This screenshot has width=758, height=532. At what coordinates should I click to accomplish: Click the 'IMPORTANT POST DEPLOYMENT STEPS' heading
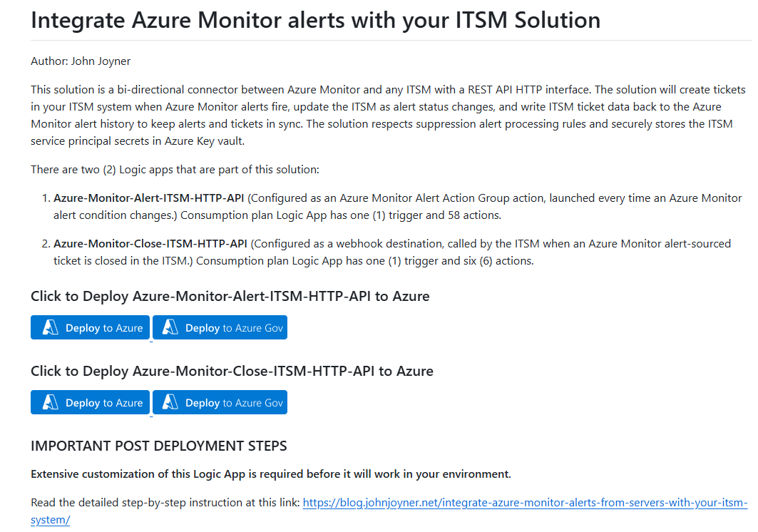pyautogui.click(x=158, y=446)
